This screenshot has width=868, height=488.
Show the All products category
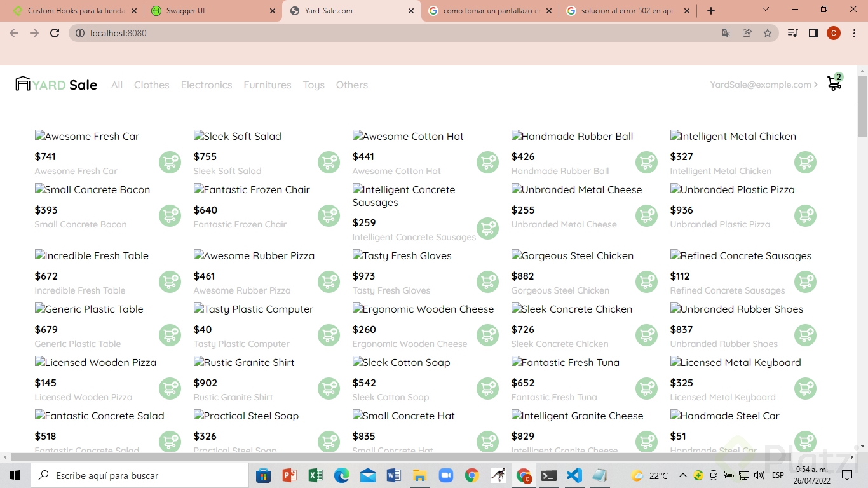[x=117, y=85]
